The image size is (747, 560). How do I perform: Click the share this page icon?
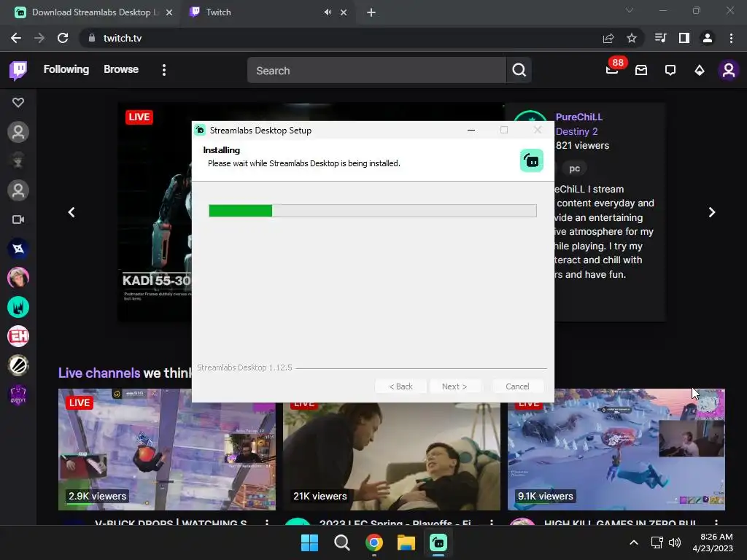coord(608,38)
